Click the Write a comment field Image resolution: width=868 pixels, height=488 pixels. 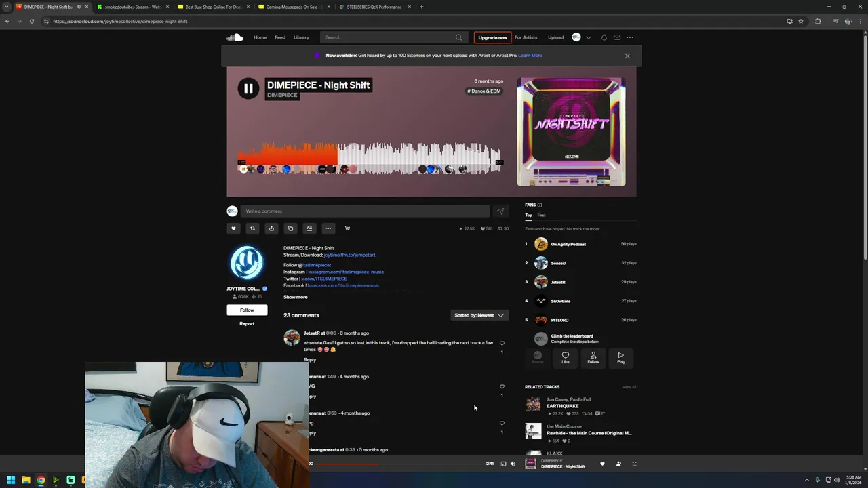[x=365, y=211]
